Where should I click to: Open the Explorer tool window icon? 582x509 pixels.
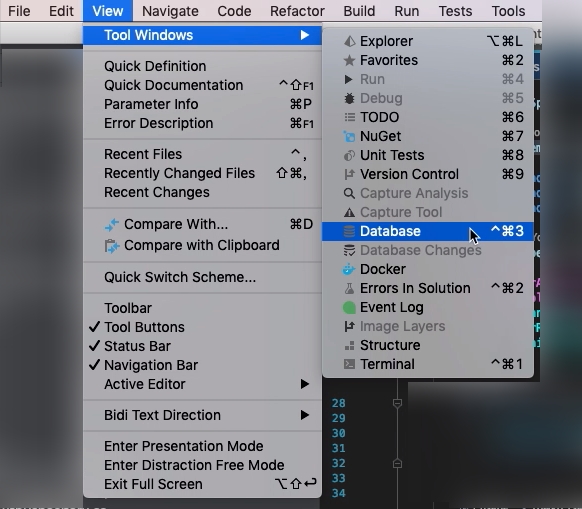click(349, 41)
